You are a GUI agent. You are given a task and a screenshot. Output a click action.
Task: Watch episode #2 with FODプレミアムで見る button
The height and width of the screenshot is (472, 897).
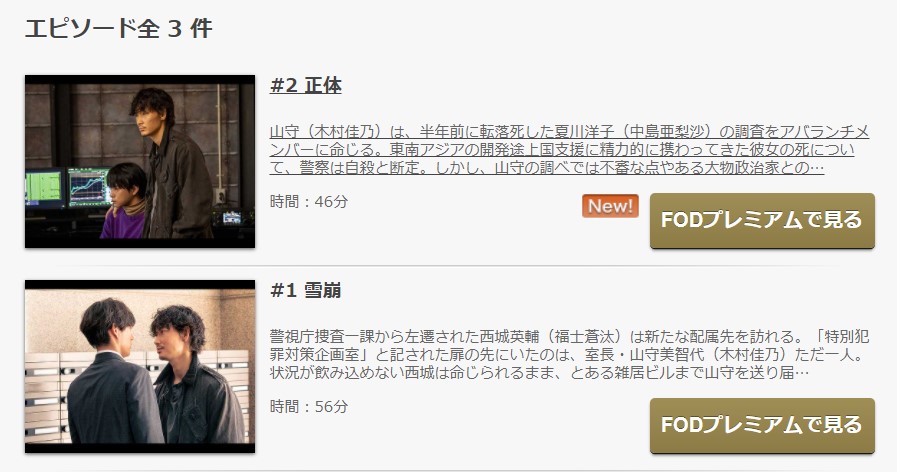tap(762, 220)
